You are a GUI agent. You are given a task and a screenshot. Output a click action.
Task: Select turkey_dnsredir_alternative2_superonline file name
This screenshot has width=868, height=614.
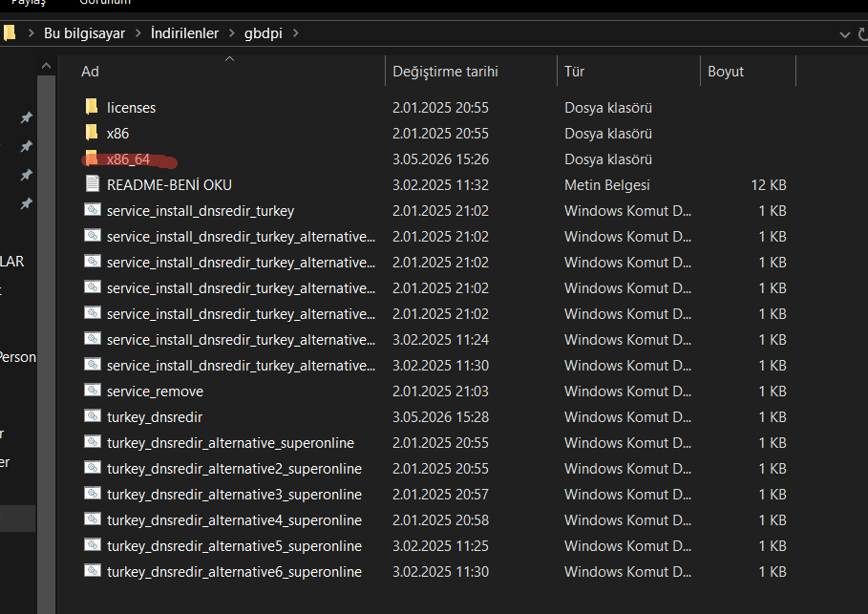coord(234,469)
